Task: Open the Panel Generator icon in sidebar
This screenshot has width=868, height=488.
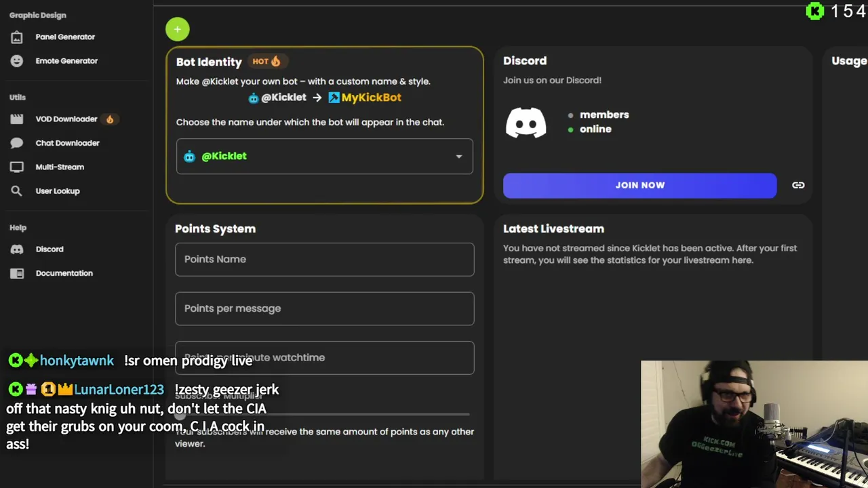Action: [17, 37]
